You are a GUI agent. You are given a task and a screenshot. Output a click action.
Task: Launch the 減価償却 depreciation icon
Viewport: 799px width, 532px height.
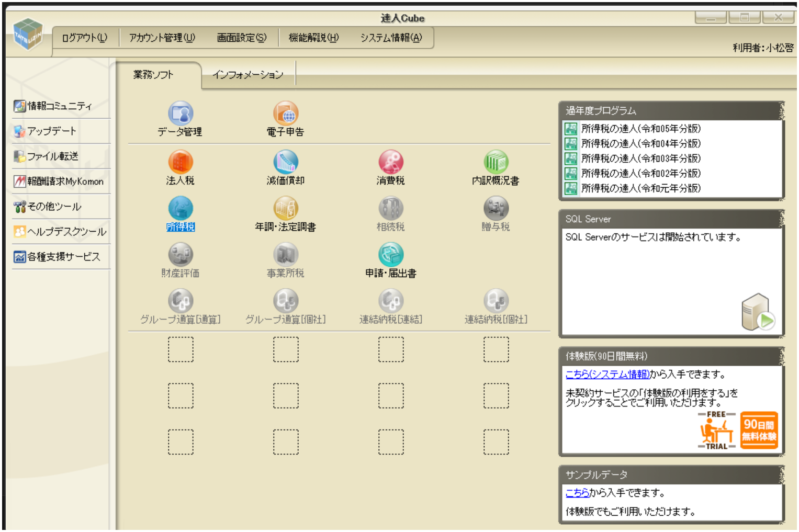click(x=286, y=162)
